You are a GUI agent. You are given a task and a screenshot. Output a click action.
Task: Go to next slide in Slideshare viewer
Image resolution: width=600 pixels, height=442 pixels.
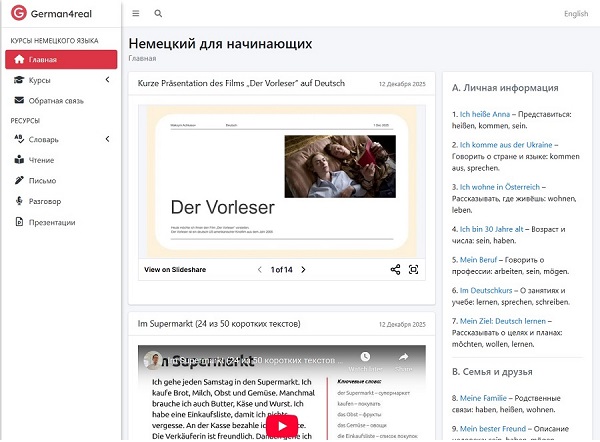(x=304, y=269)
